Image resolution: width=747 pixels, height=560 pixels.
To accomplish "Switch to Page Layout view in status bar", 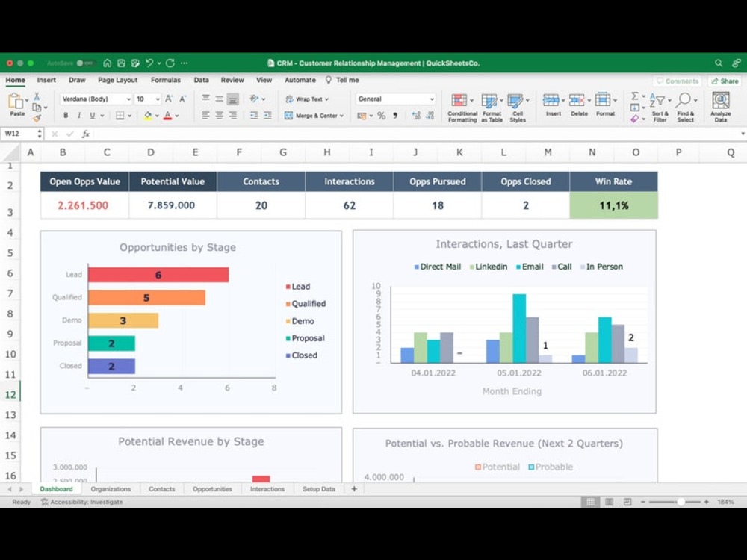I will click(x=609, y=502).
